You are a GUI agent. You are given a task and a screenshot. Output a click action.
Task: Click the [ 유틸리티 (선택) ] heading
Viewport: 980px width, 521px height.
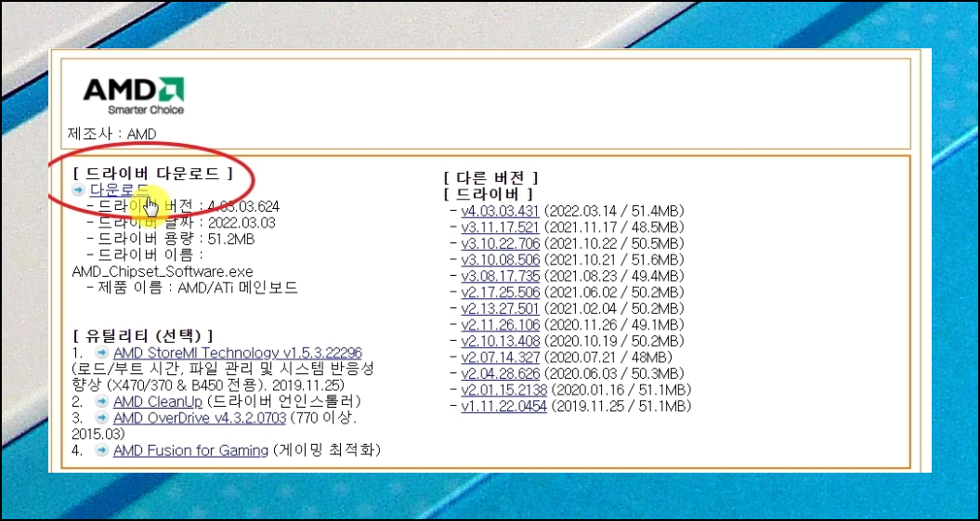point(143,336)
